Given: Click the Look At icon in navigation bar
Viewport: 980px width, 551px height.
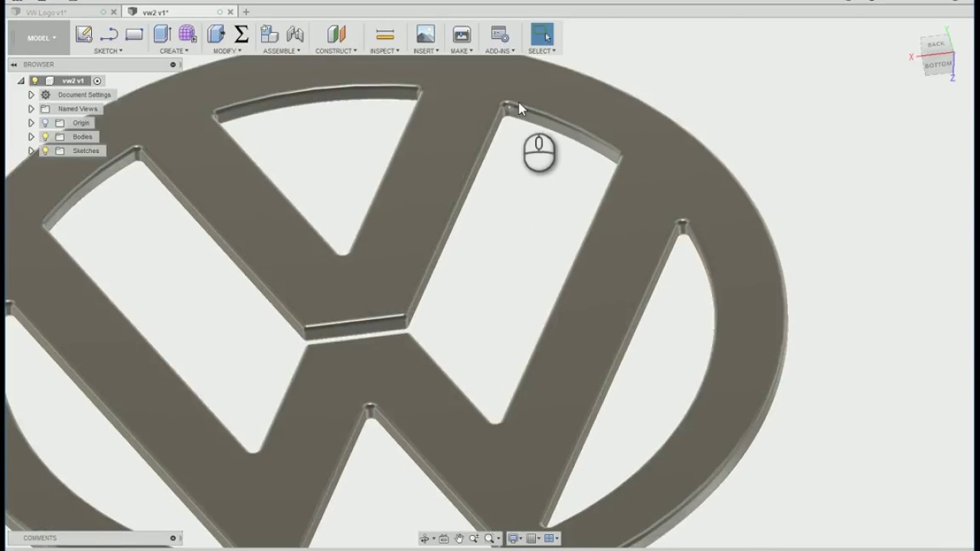Looking at the screenshot, I should tap(443, 539).
